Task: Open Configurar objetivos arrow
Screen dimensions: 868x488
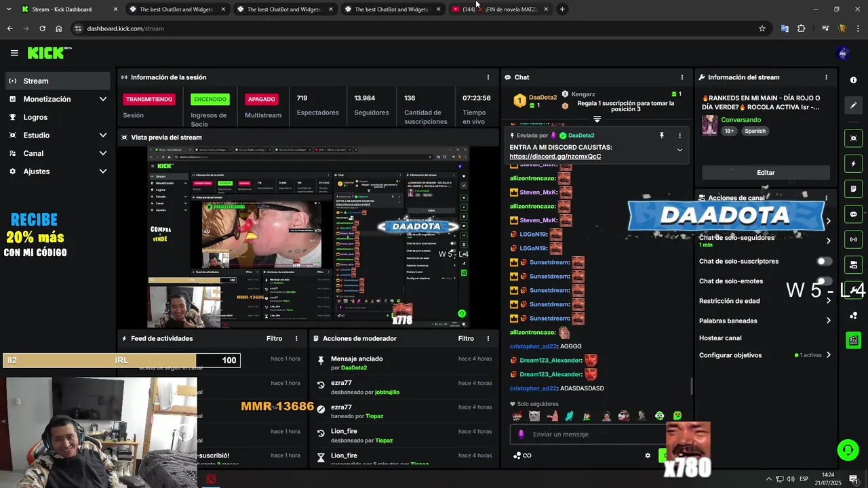Action: pos(828,355)
